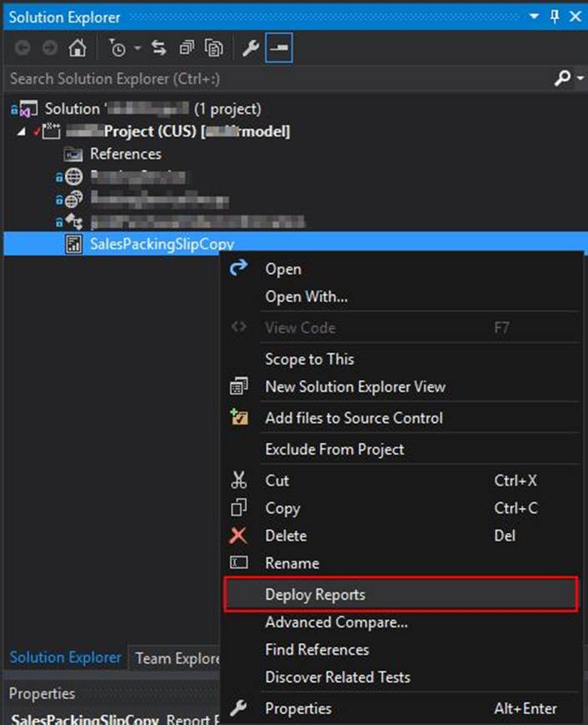Select Deploy Reports from the context menu
588x725 pixels.
click(315, 595)
